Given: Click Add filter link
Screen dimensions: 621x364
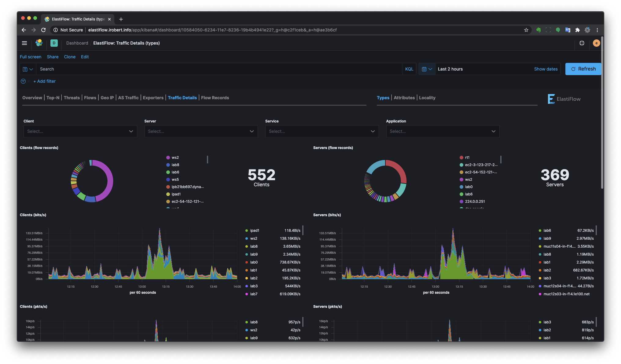Looking at the screenshot, I should 45,81.
